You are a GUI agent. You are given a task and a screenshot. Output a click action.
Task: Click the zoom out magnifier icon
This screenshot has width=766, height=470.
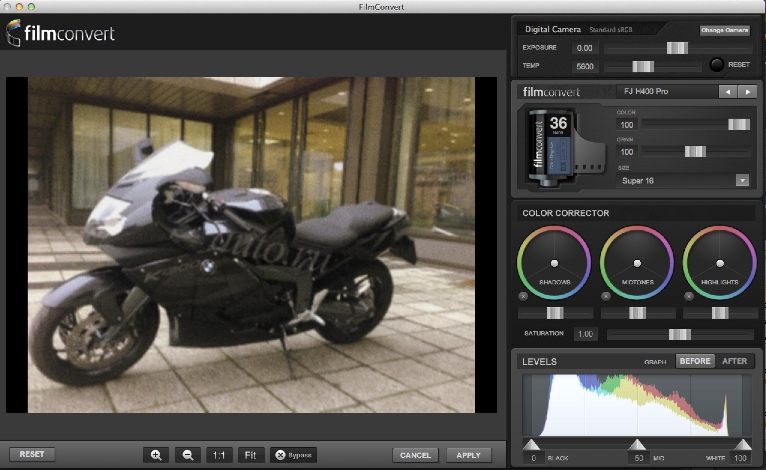tap(188, 455)
